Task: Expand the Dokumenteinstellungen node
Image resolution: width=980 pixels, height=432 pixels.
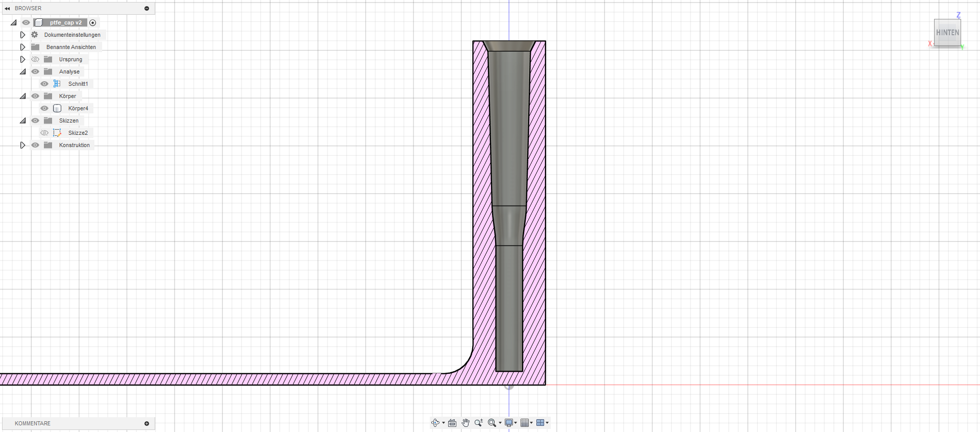Action: [22, 35]
